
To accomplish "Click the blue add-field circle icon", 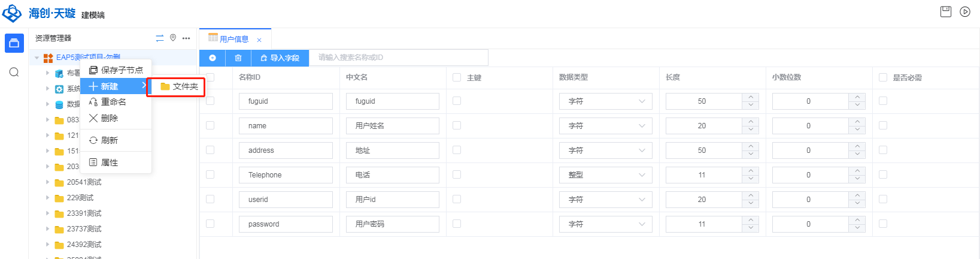I will point(213,58).
